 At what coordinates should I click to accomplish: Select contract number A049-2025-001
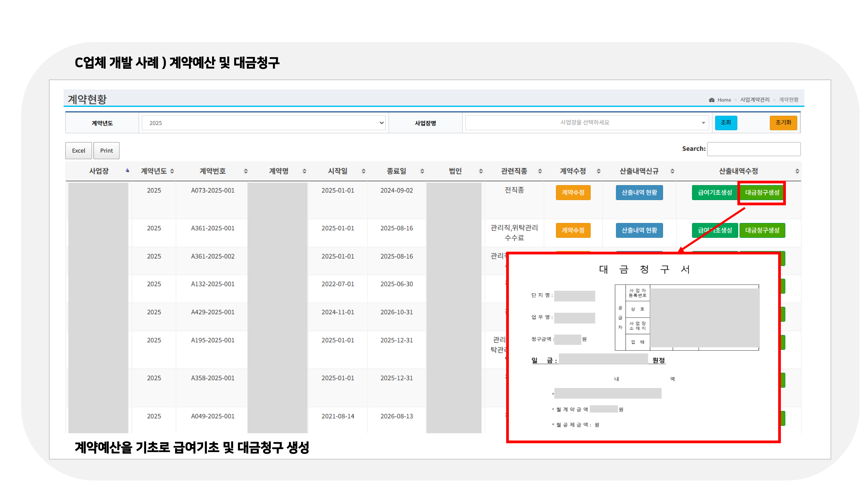coord(213,416)
